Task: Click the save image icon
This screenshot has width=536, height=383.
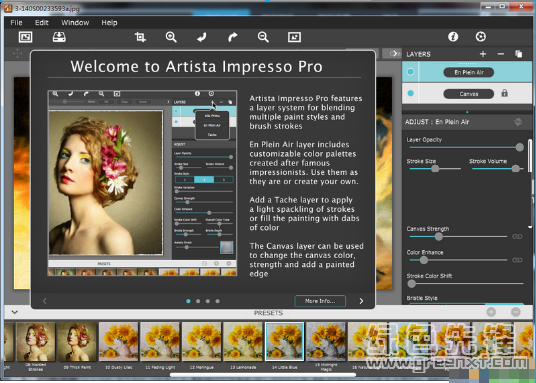Action: (x=59, y=37)
